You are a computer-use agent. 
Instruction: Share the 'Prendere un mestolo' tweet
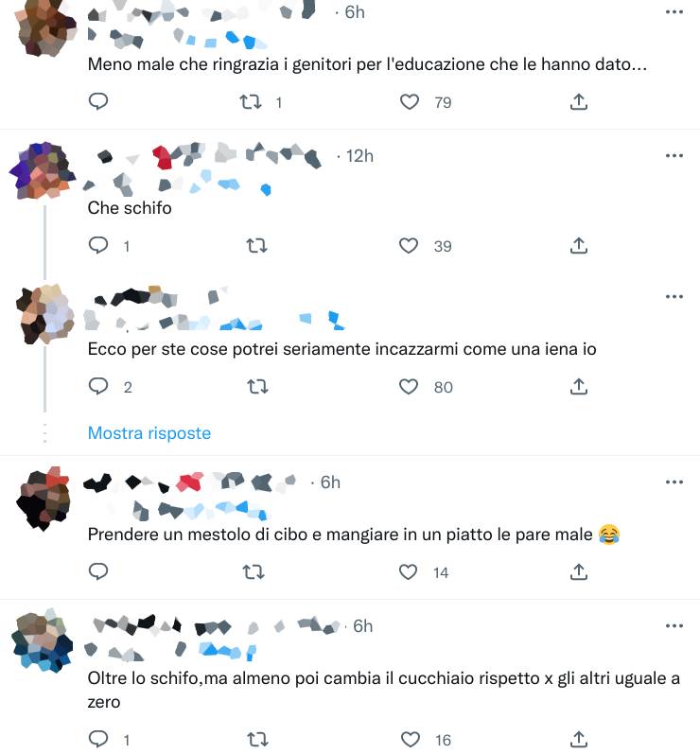point(579,571)
